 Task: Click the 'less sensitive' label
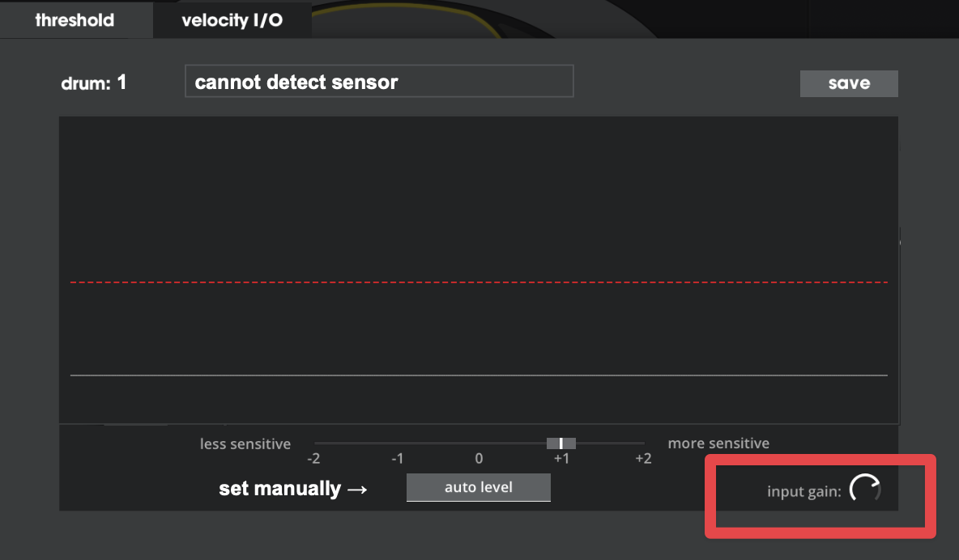(245, 443)
